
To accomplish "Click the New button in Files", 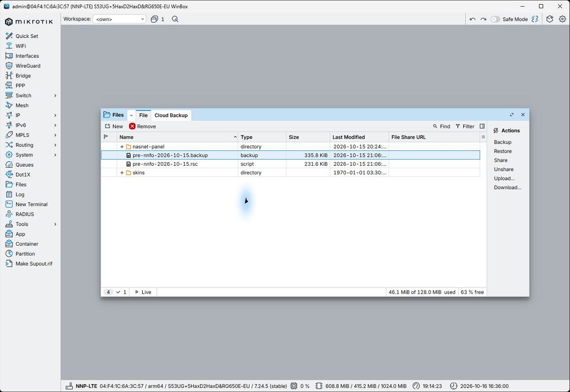I will (114, 126).
